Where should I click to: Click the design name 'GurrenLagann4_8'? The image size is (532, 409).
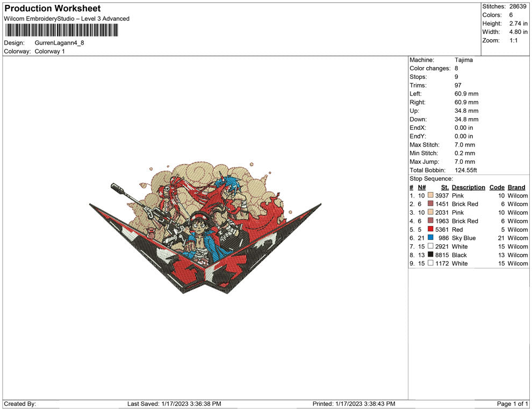point(59,43)
